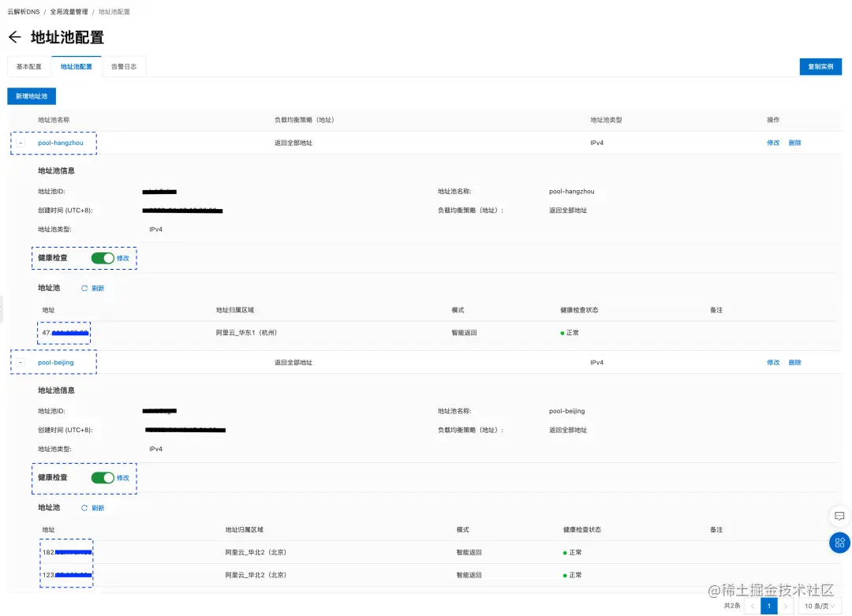Click refresh icon in pool-hangzhou address pool
This screenshot has height=616, width=852.
pyautogui.click(x=84, y=289)
